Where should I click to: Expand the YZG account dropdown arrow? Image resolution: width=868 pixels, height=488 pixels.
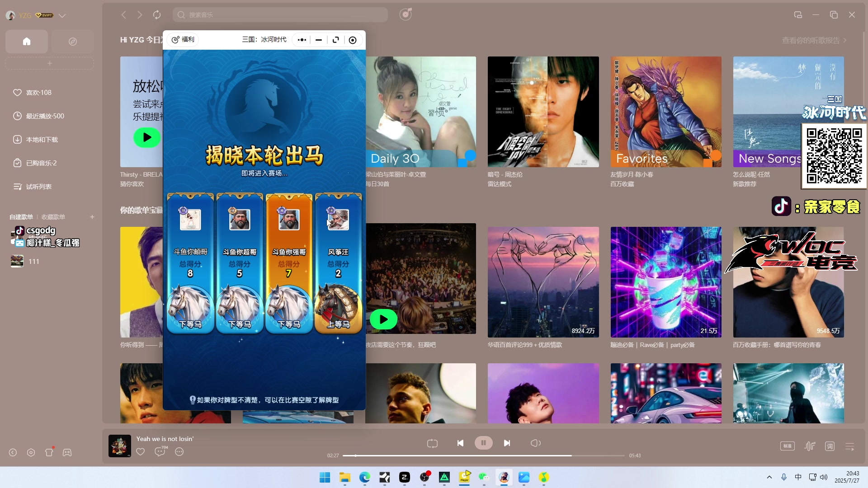coord(62,15)
